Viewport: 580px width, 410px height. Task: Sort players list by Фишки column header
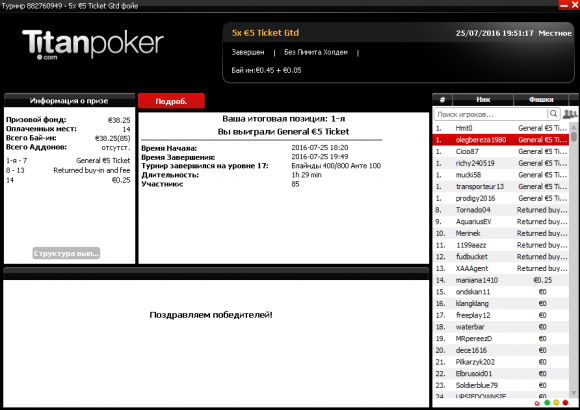point(541,100)
